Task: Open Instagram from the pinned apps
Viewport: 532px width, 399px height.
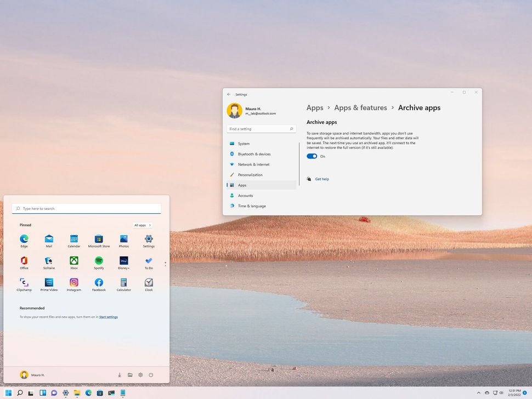Action: pyautogui.click(x=73, y=284)
